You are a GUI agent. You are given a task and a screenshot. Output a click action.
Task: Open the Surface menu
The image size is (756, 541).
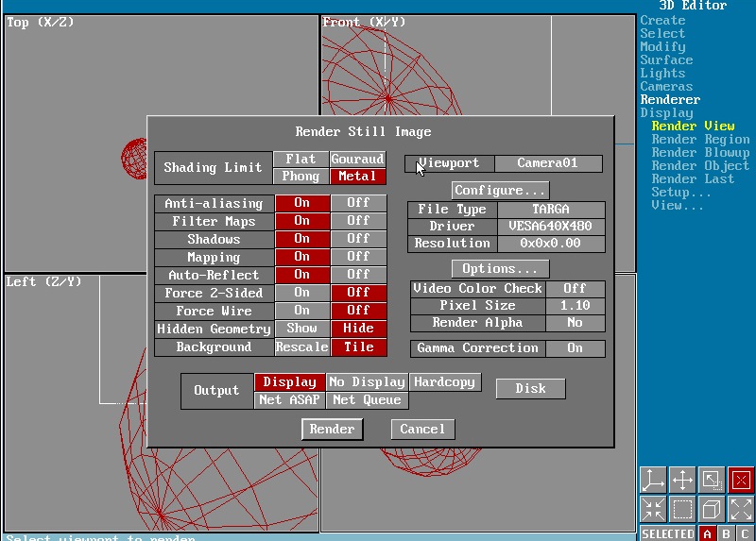point(667,59)
